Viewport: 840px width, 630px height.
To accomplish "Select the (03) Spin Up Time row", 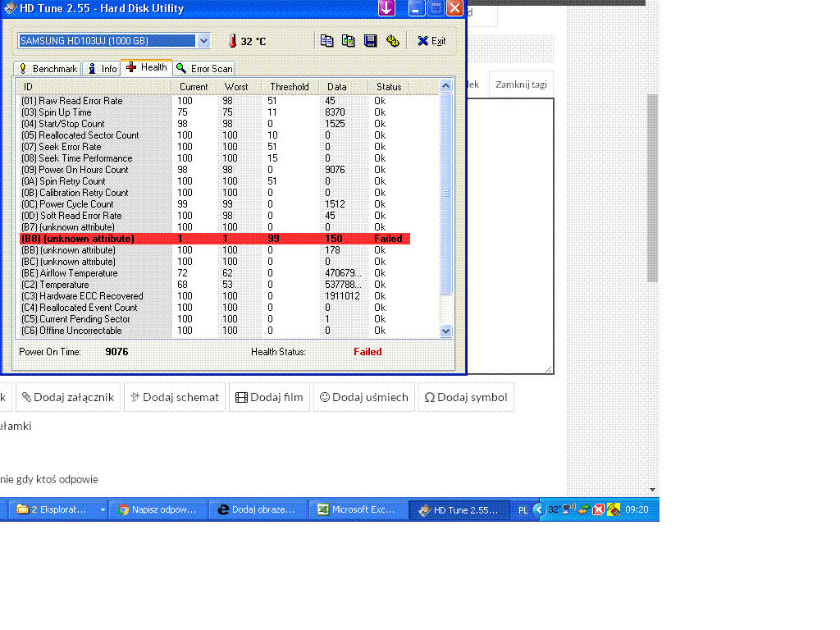I will (x=214, y=112).
